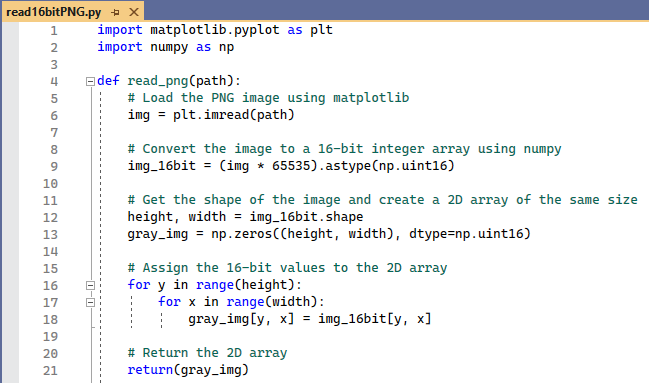The width and height of the screenshot is (649, 383).
Task: Click 'dtype=np.uint16' on line 13
Action: [x=466, y=234]
